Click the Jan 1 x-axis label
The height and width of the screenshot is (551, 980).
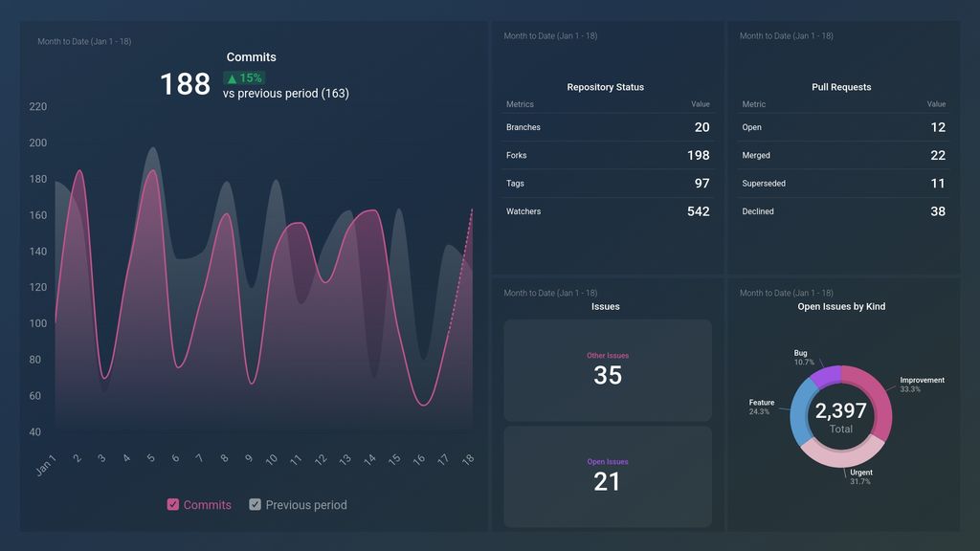tap(46, 466)
